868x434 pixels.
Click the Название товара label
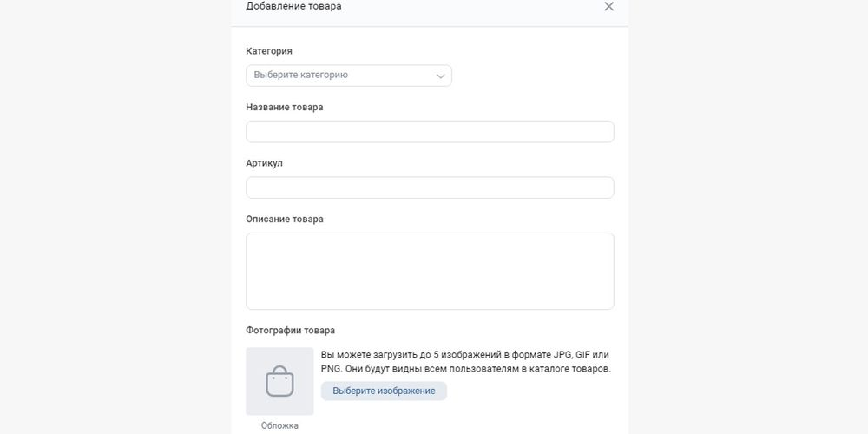285,108
